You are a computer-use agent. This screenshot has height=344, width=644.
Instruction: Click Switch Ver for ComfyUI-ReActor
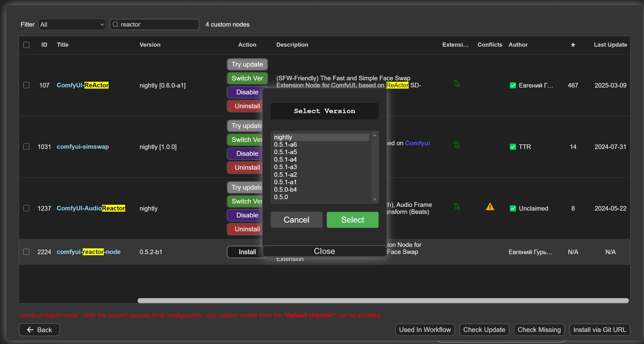point(247,78)
